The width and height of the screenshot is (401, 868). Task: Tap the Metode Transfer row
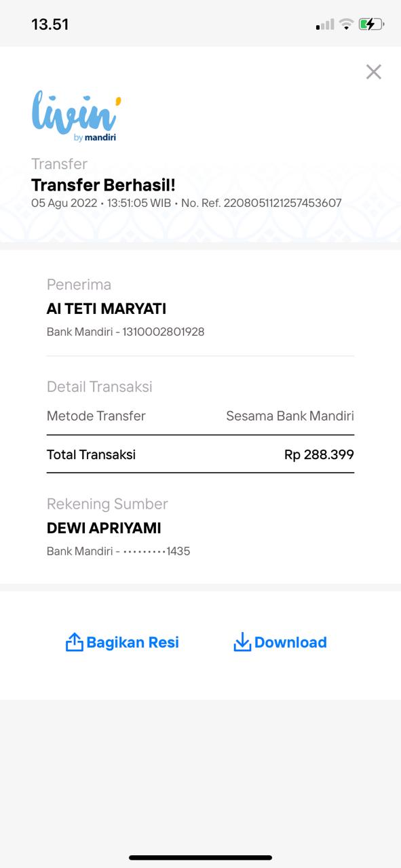point(200,416)
